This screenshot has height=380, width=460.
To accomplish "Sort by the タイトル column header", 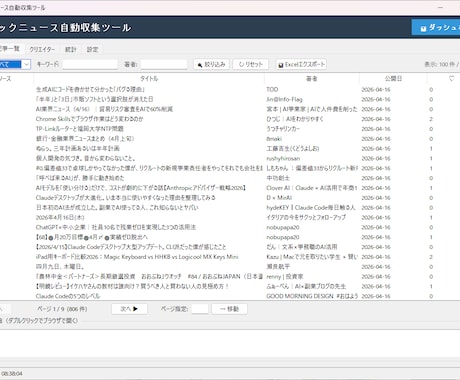I will coord(149,79).
